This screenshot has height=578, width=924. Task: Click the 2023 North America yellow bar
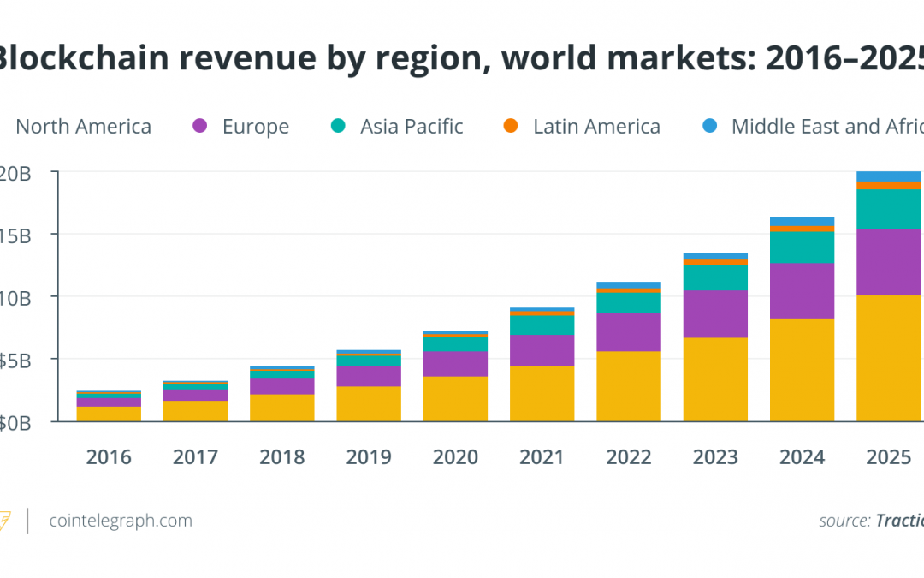pyautogui.click(x=715, y=379)
